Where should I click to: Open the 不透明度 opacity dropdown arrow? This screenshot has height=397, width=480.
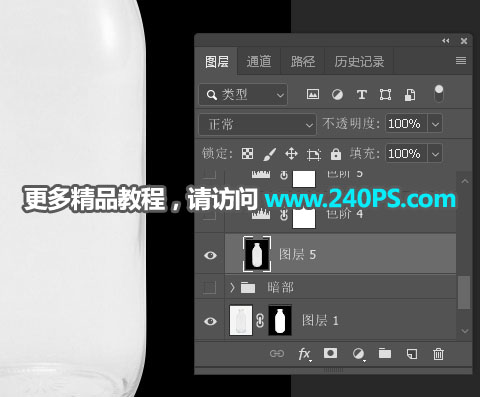pos(435,124)
